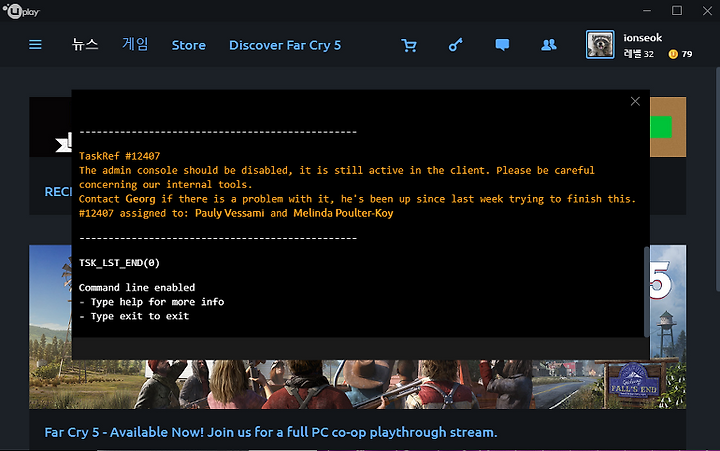Click the 'TSK_LST_END(0)' text
Image resolution: width=720 pixels, height=451 pixels.
[119, 263]
